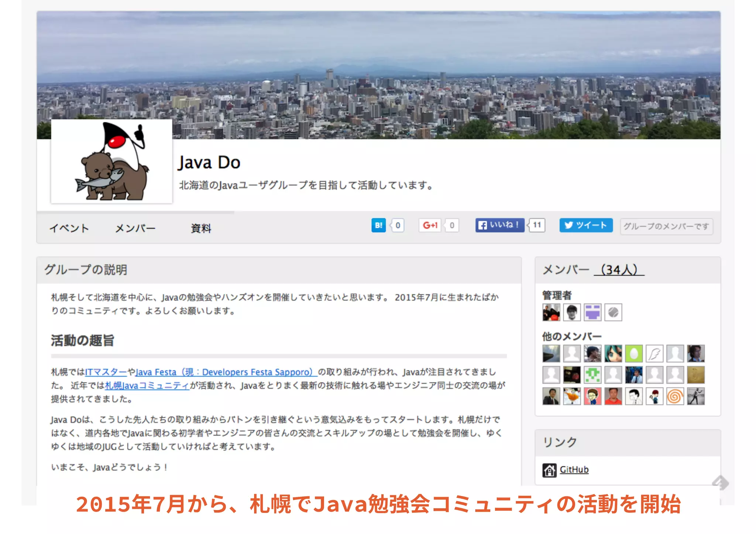Open the ITマスター link
Viewport: 756px width, 534px height.
106,372
